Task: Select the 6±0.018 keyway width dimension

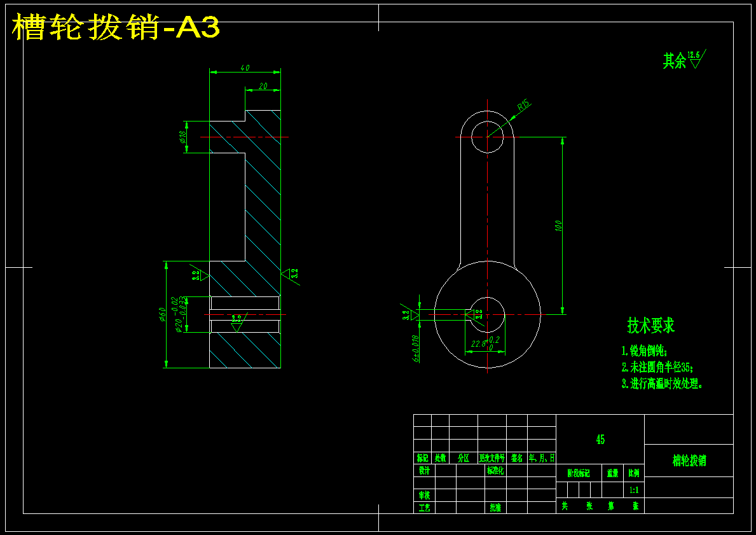Action: (x=415, y=349)
